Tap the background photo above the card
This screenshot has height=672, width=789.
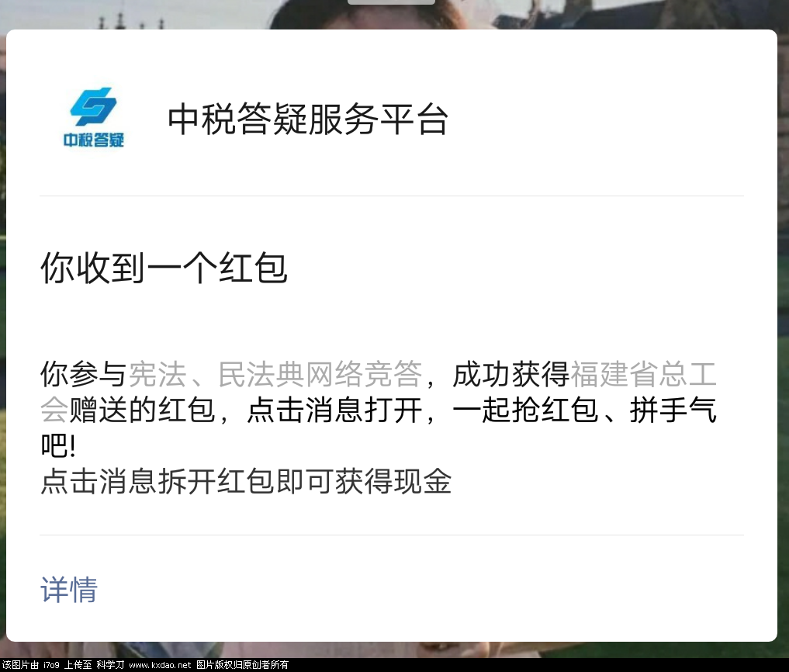coord(604,14)
